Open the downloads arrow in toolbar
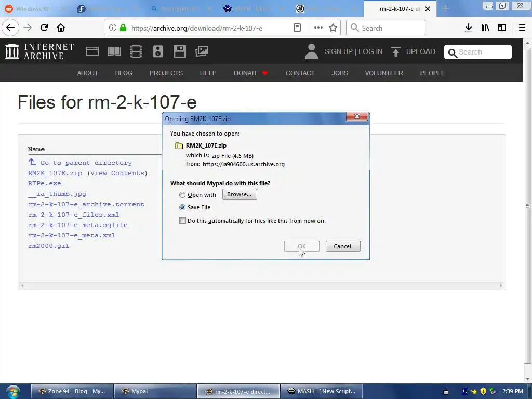This screenshot has height=399, width=532. (x=469, y=28)
